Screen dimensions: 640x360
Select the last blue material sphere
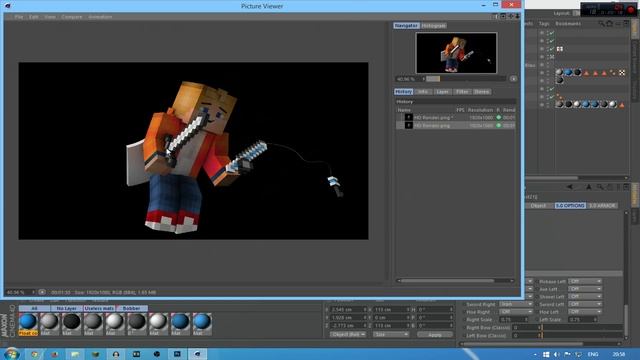pos(202,322)
